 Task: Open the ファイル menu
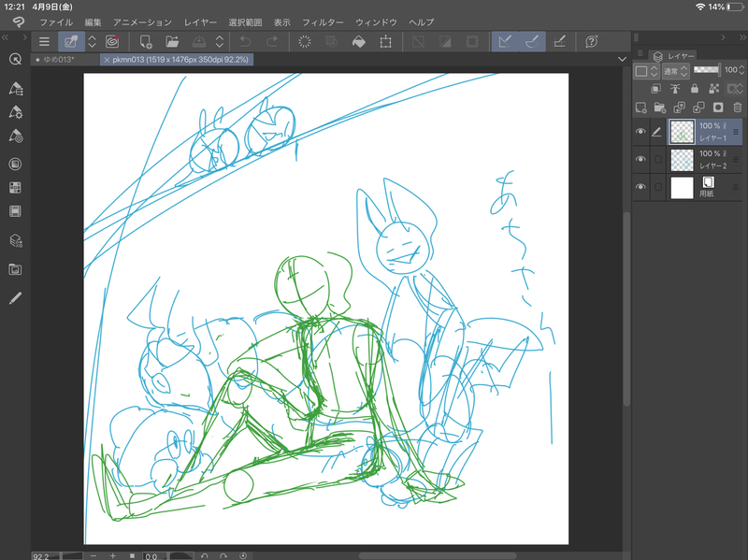56,22
